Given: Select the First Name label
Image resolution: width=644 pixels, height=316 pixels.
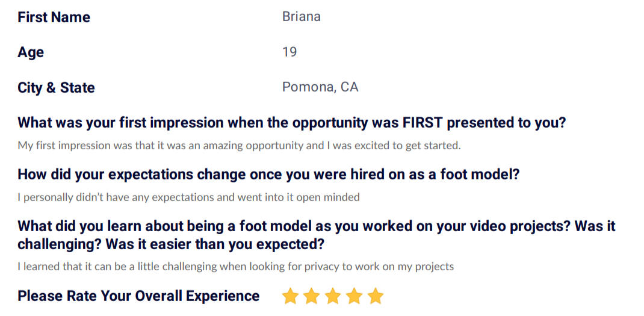Looking at the screenshot, I should [x=54, y=17].
